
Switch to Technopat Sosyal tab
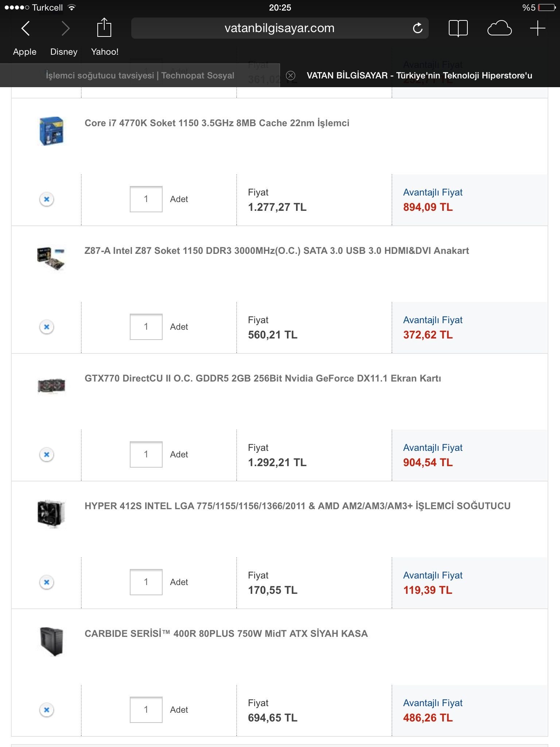click(x=140, y=76)
